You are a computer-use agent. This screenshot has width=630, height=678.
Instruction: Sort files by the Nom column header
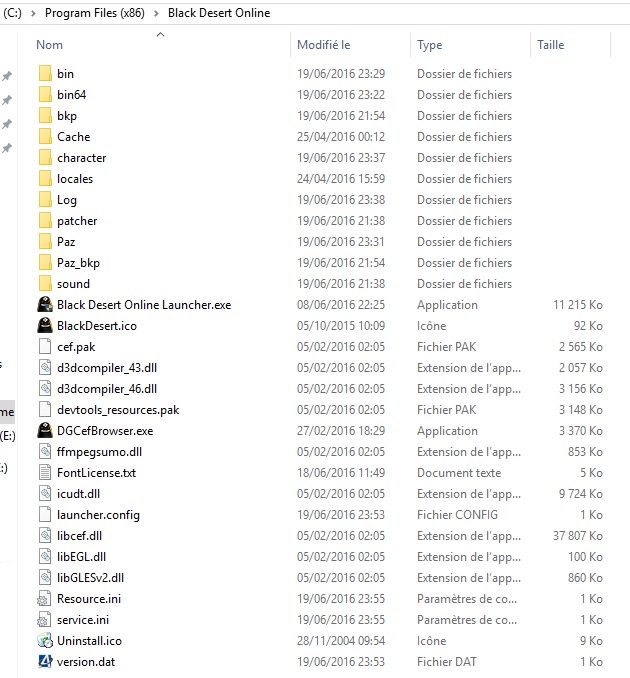point(50,45)
